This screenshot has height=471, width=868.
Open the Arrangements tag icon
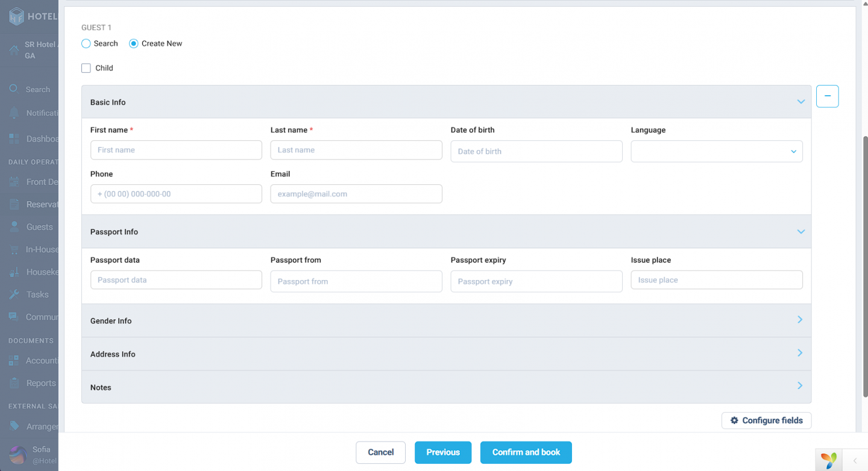[x=14, y=426]
